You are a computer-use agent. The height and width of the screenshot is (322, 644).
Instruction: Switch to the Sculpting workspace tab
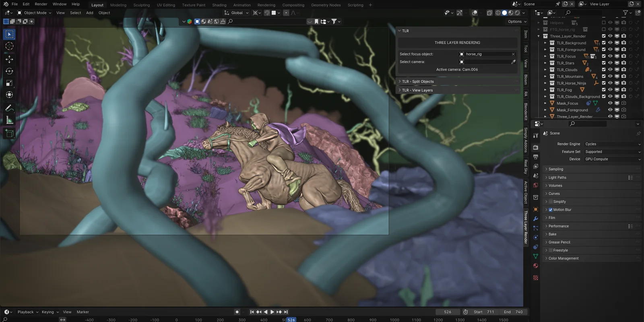pyautogui.click(x=142, y=5)
